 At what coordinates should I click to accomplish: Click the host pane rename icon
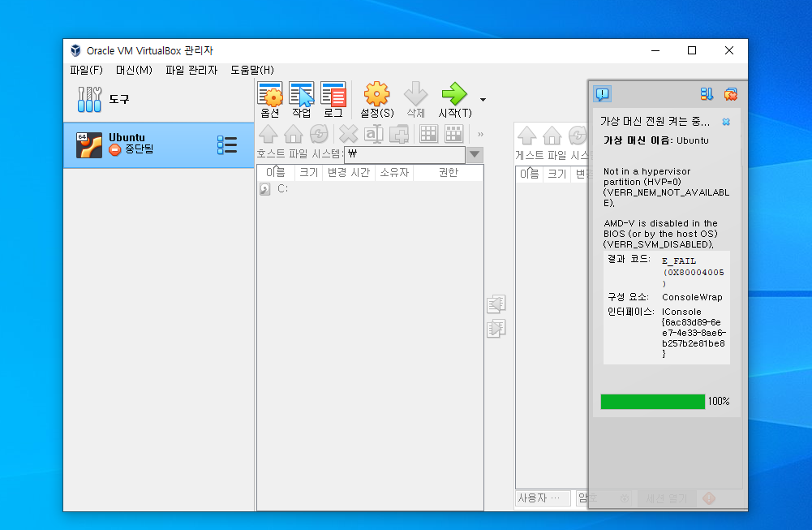(373, 134)
